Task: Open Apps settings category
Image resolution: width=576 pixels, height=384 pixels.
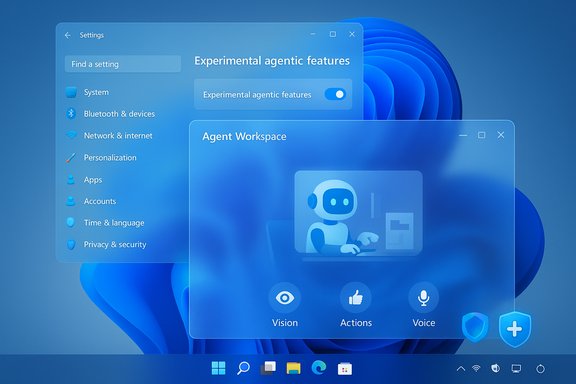Action: (93, 180)
